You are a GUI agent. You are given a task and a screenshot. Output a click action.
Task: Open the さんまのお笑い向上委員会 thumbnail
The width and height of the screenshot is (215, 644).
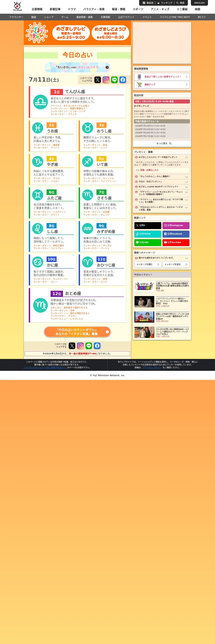coord(144,332)
